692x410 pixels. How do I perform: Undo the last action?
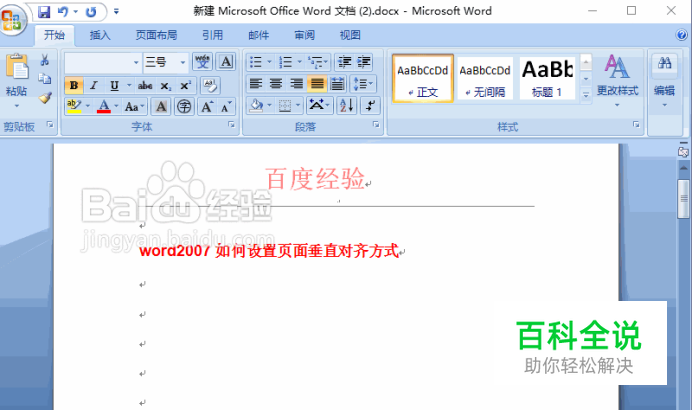pyautogui.click(x=63, y=12)
